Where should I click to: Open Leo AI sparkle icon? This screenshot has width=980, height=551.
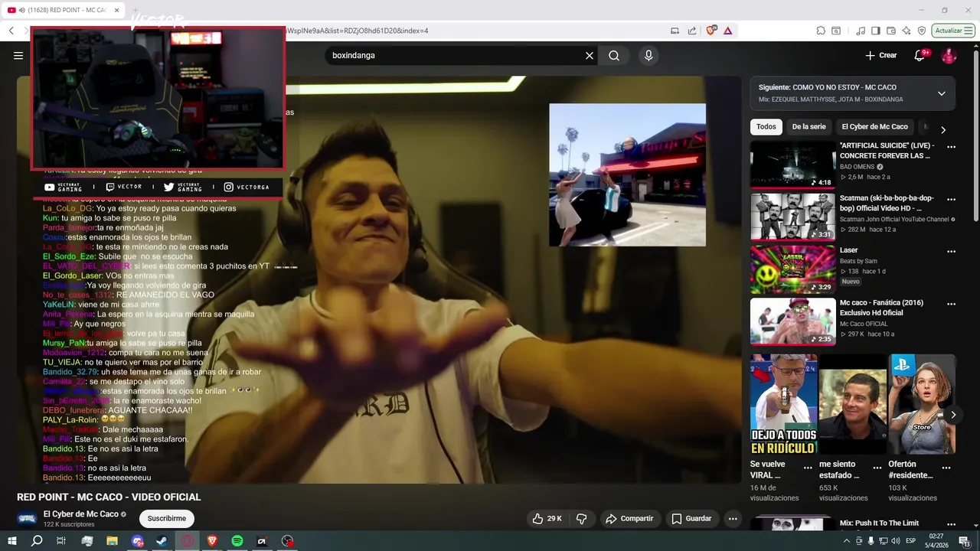click(906, 31)
